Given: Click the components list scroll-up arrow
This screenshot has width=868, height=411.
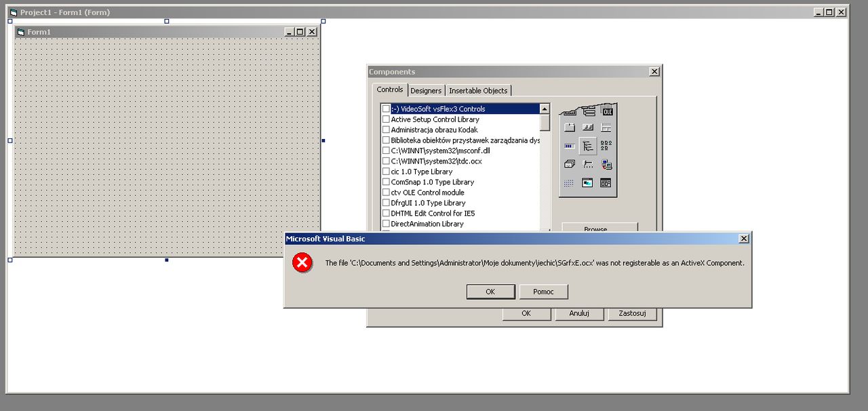Looking at the screenshot, I should [545, 109].
